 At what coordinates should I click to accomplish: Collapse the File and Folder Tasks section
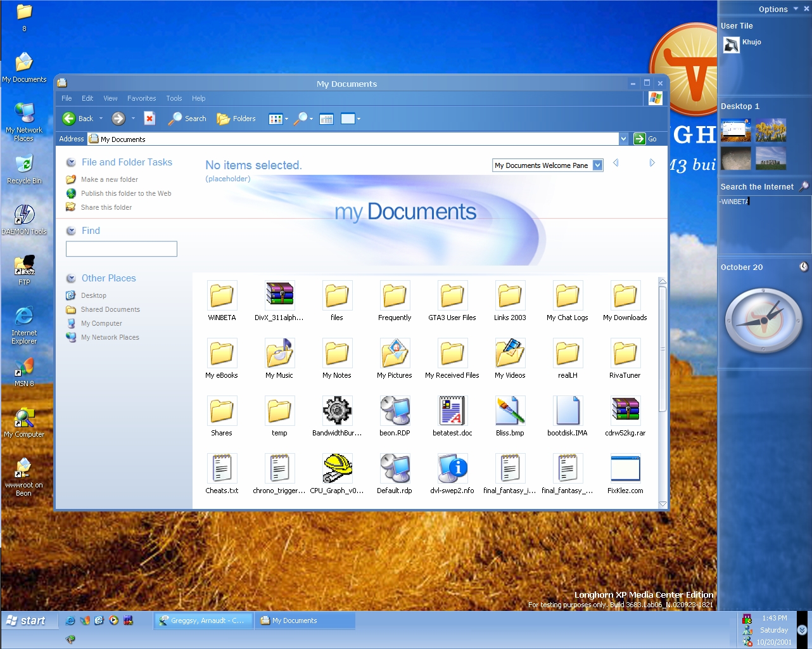pyautogui.click(x=71, y=162)
